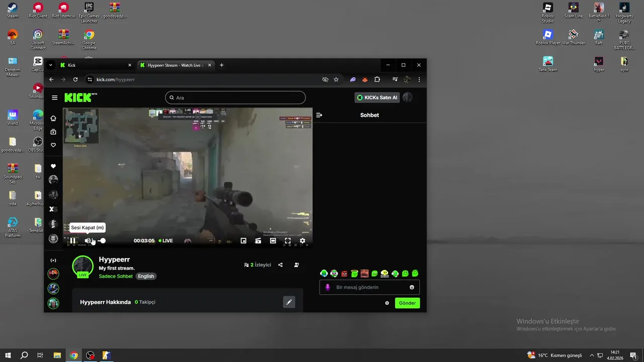Open the notification center icon
644x362 pixels.
[633, 355]
